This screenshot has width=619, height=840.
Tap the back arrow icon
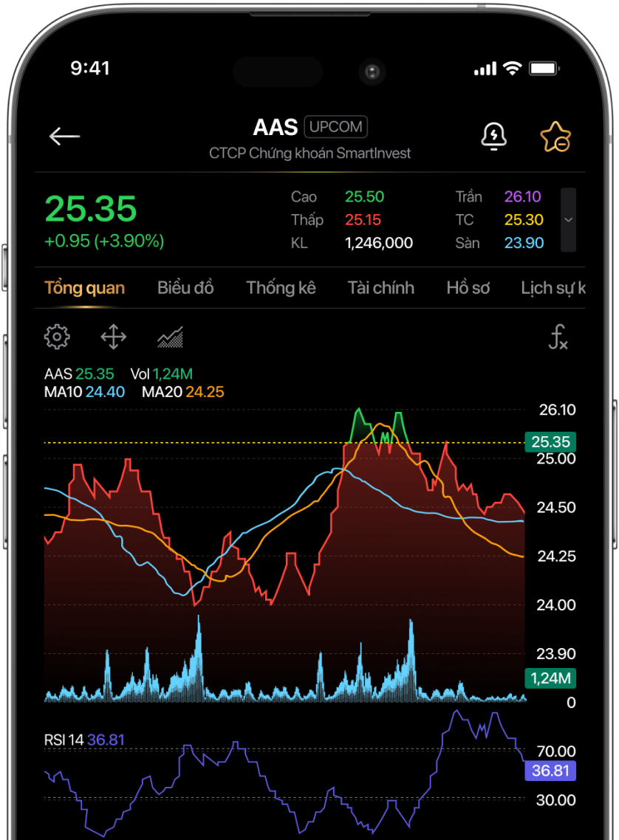(64, 137)
